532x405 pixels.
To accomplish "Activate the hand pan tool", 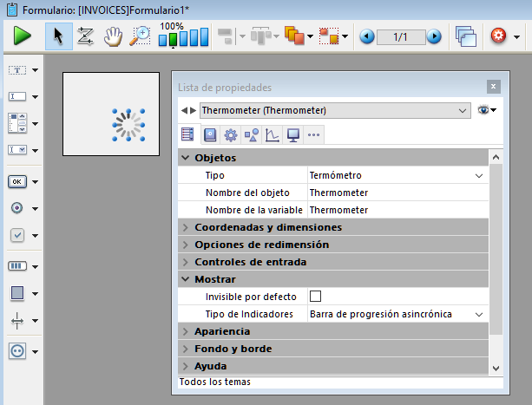I will (113, 36).
